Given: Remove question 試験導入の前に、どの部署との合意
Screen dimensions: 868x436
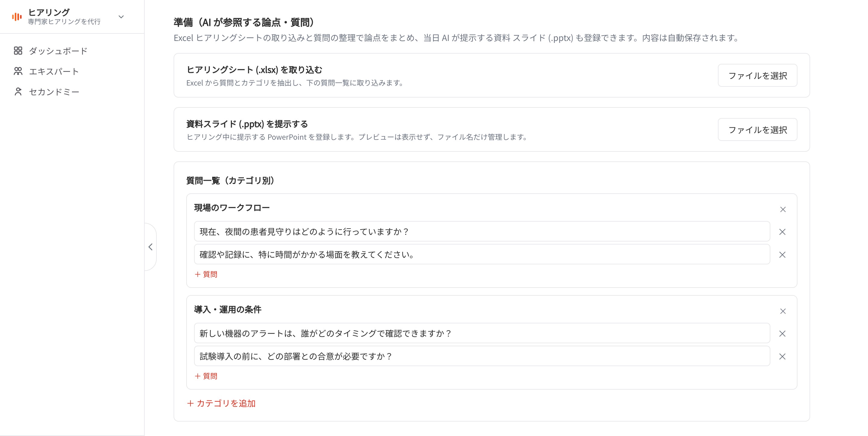Looking at the screenshot, I should point(782,357).
